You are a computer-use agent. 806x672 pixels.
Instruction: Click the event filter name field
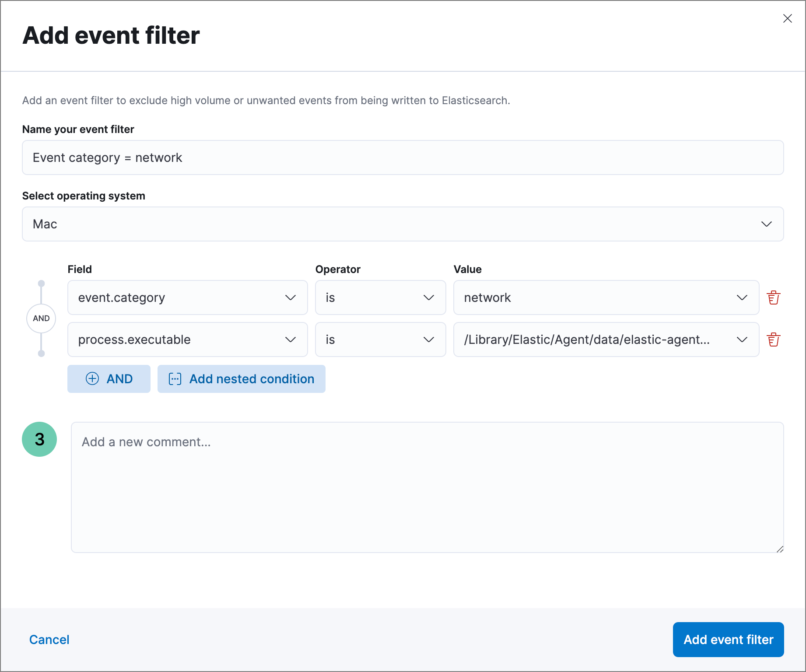[403, 157]
